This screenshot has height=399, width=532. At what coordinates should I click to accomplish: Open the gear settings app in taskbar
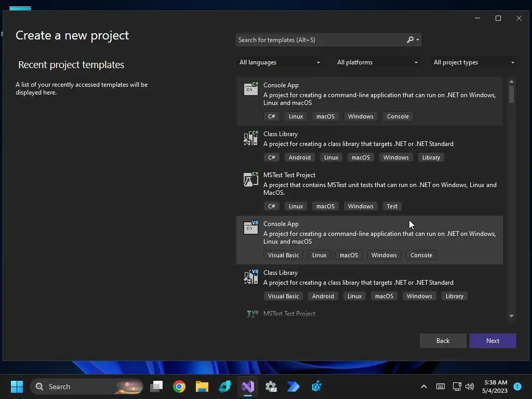tap(271, 387)
